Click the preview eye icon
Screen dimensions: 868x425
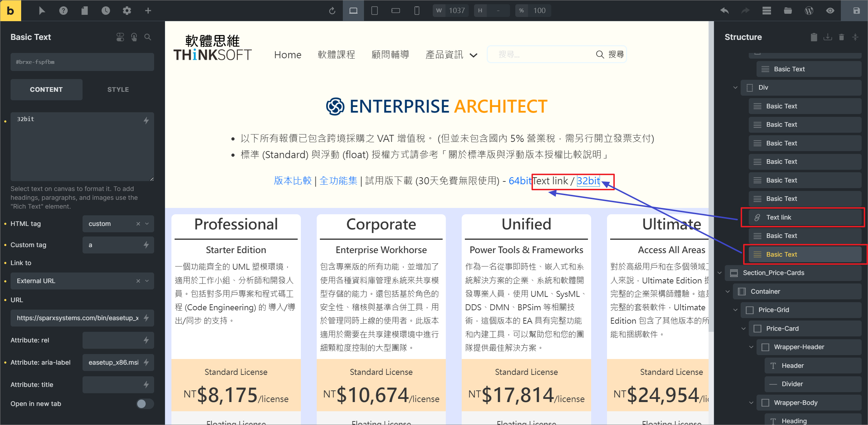coord(830,11)
